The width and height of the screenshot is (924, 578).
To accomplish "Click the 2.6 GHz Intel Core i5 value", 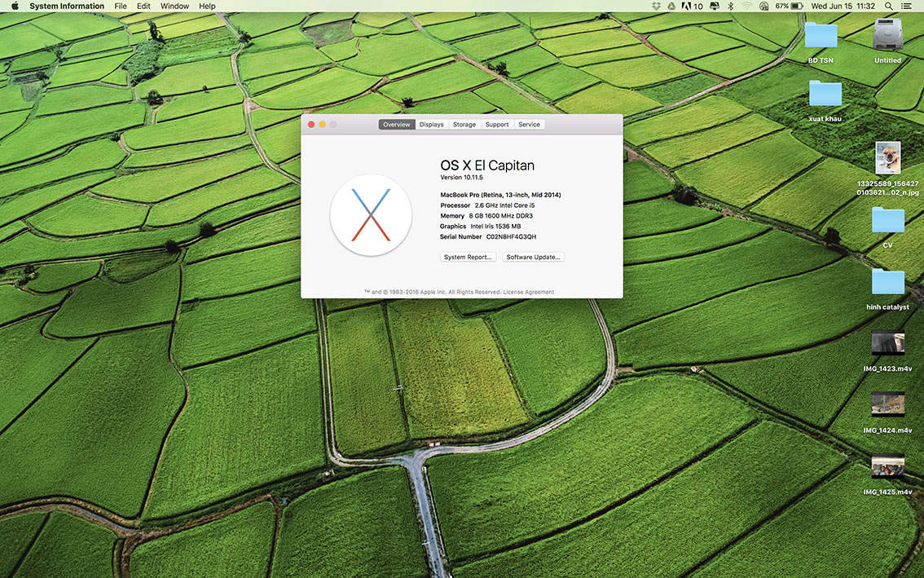I will (x=504, y=205).
